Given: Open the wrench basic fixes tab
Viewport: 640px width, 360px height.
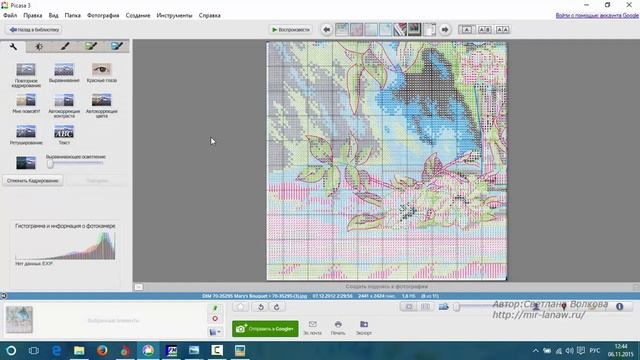Looking at the screenshot, I should click(13, 47).
